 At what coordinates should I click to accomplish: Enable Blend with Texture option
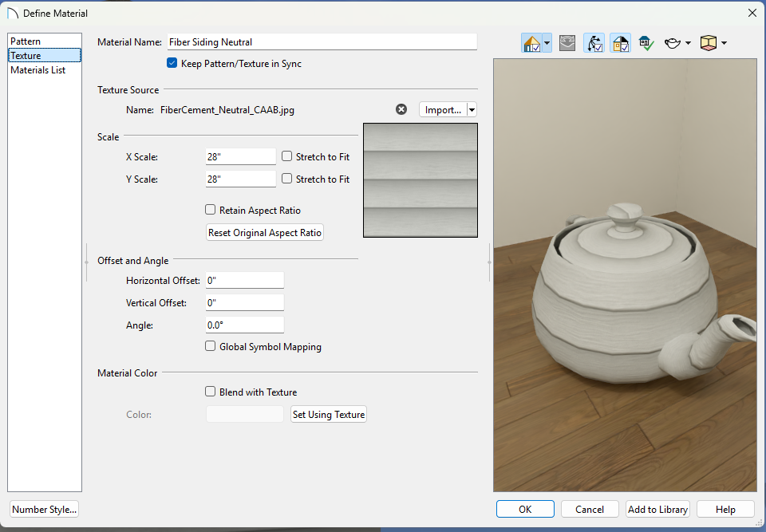point(211,392)
